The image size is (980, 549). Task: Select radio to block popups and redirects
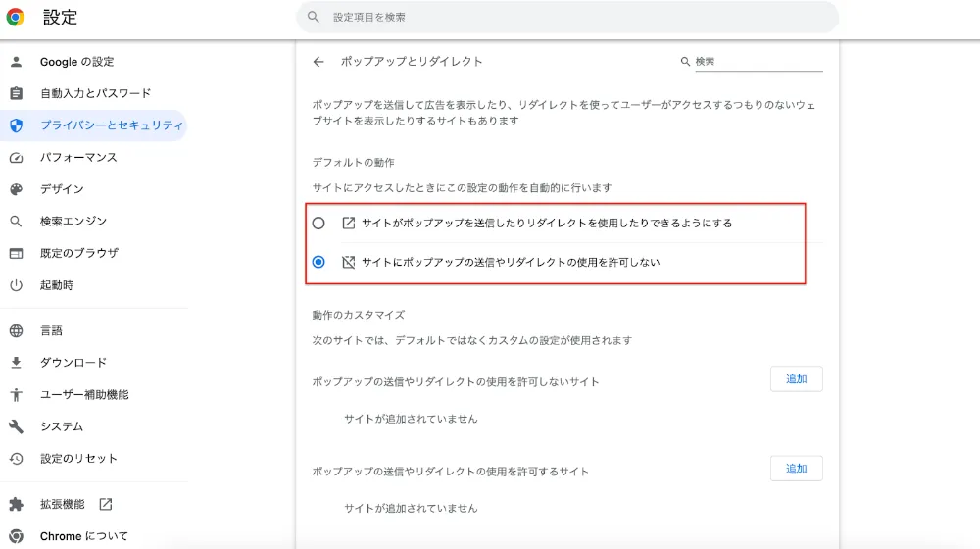point(318,262)
